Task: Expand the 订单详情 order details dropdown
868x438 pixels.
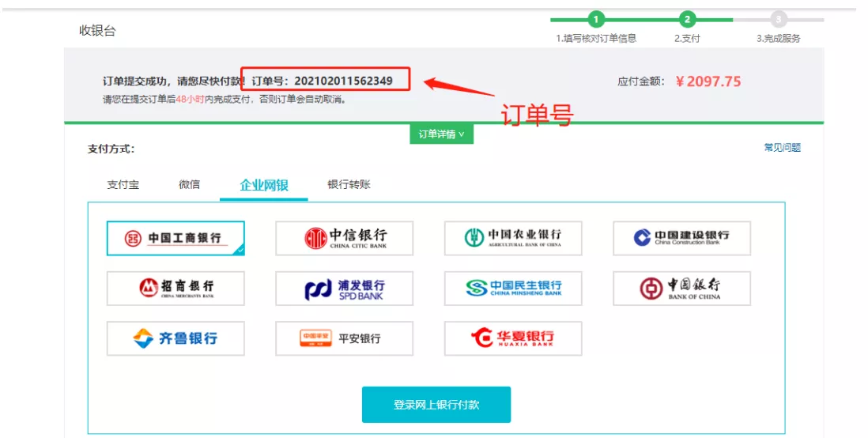Action: (441, 134)
